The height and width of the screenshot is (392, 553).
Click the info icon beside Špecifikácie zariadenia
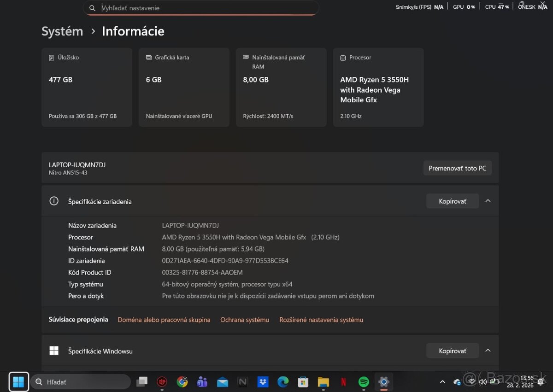[54, 201]
